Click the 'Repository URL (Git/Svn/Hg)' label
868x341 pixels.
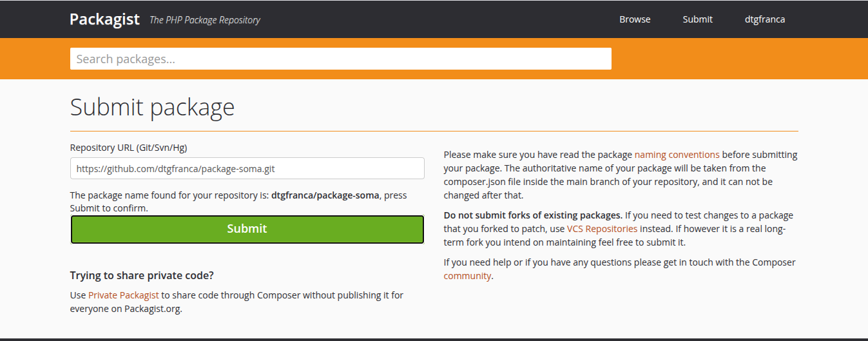point(128,148)
